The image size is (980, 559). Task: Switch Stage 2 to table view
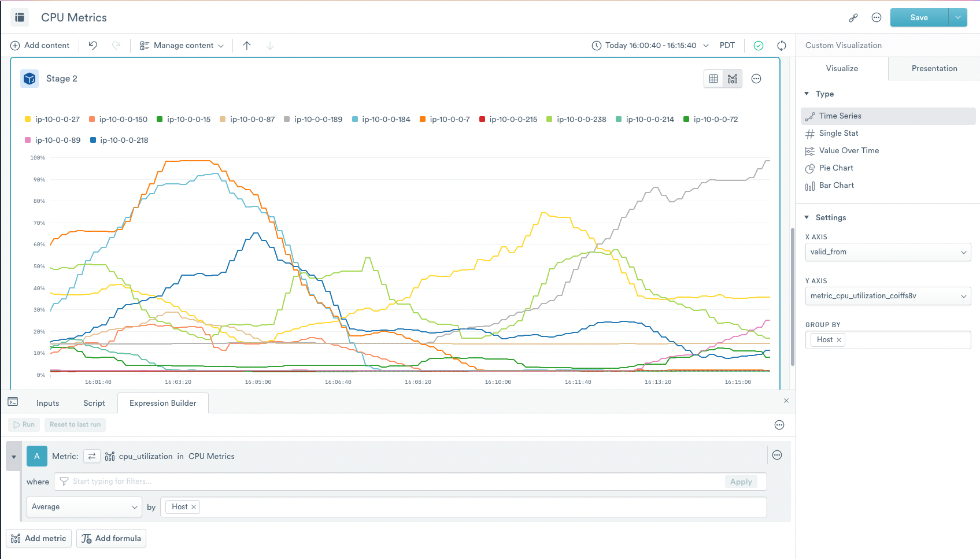(x=713, y=79)
